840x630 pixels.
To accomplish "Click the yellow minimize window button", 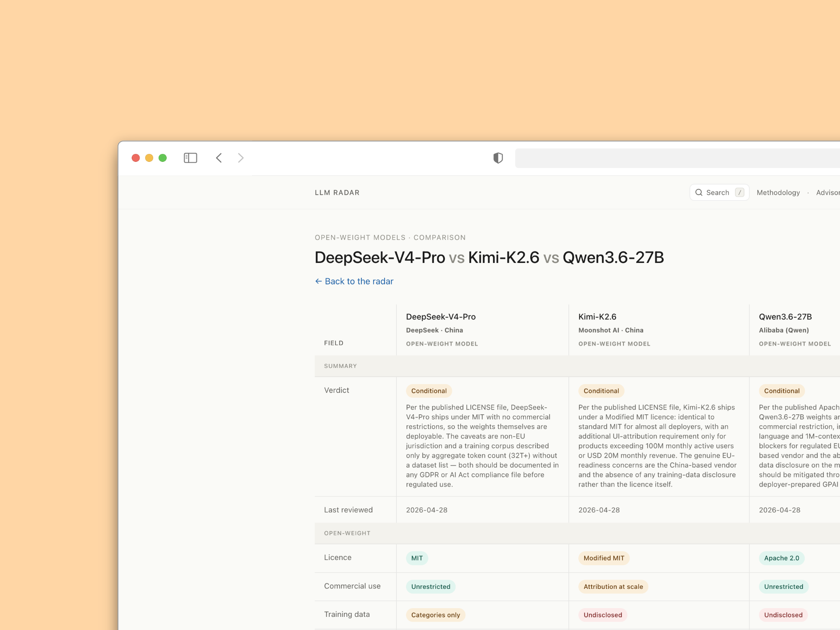I will [x=149, y=158].
